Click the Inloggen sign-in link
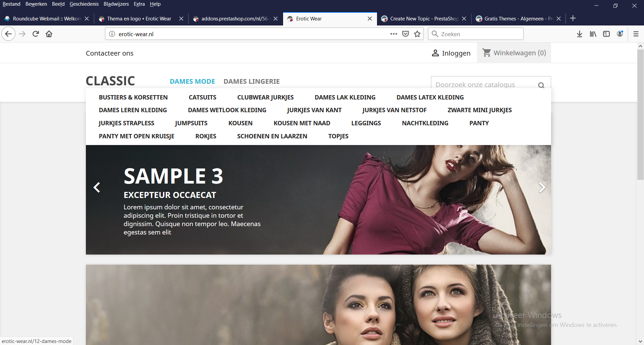Image resolution: width=644 pixels, height=345 pixels. [x=456, y=53]
